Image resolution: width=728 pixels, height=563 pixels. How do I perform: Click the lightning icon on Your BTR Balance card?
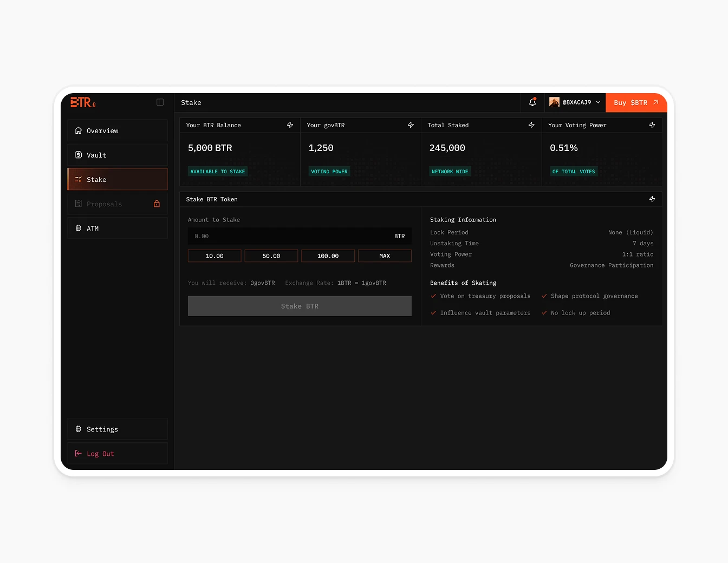click(x=290, y=125)
